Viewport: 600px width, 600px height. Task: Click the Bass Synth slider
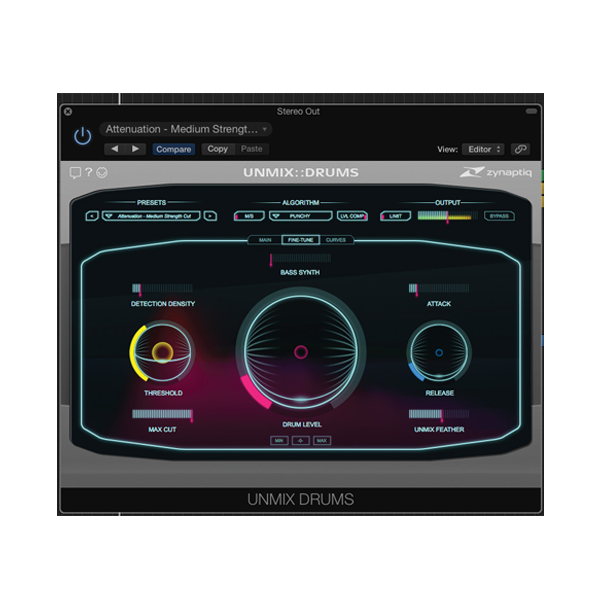click(300, 258)
